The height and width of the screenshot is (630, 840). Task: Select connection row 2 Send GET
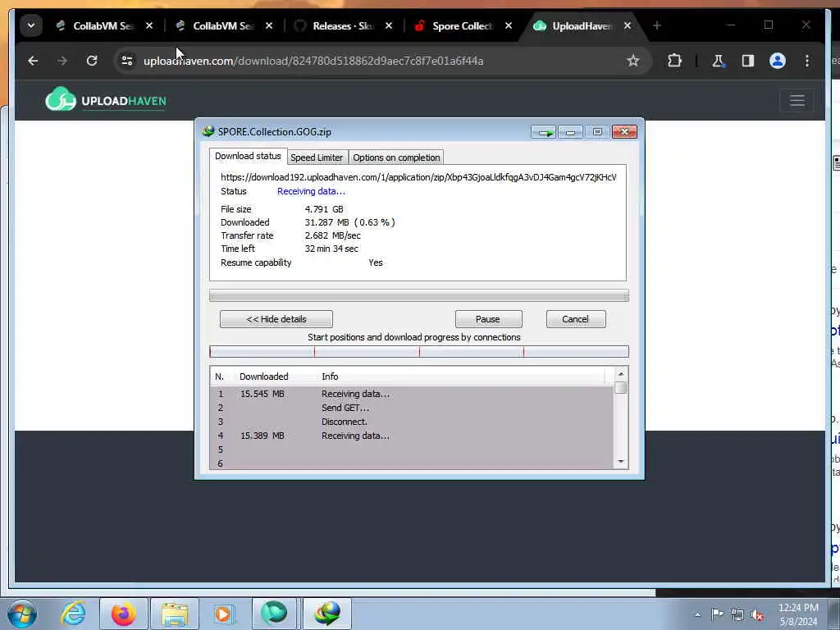[412, 408]
